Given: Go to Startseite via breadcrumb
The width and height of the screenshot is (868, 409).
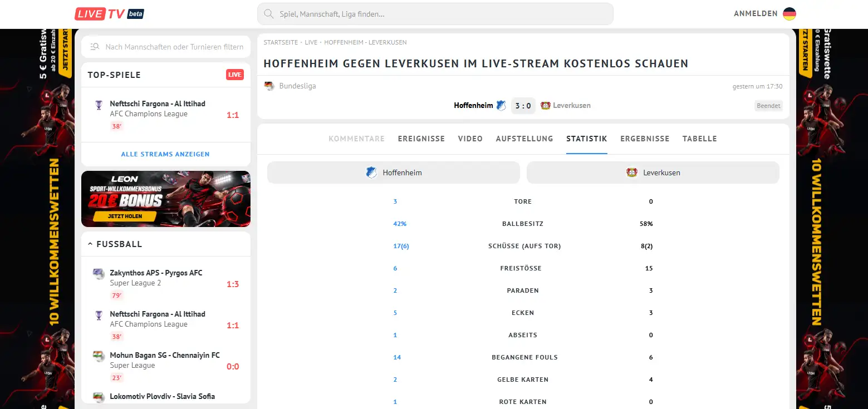Looking at the screenshot, I should (x=281, y=42).
